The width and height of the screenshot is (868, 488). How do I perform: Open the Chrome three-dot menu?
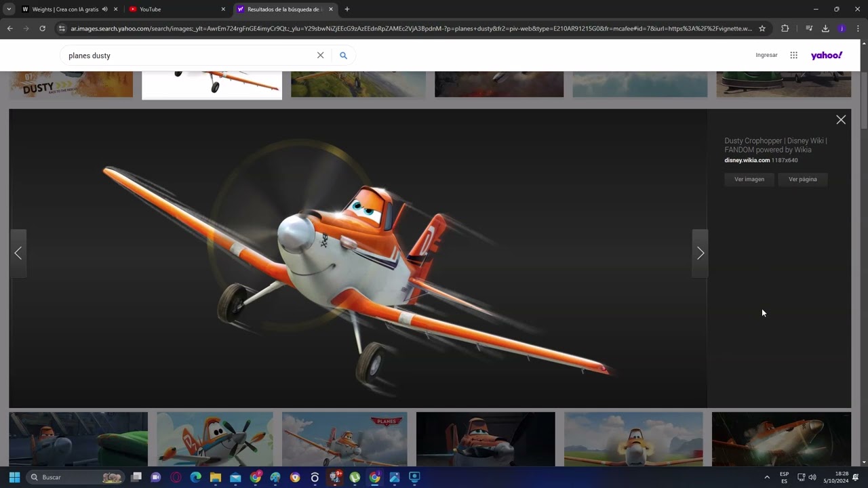pyautogui.click(x=858, y=28)
